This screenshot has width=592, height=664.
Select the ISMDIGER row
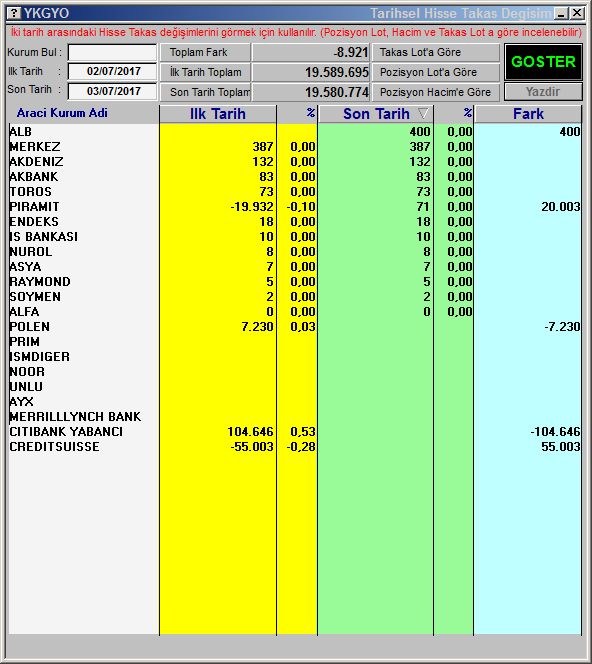coord(295,357)
